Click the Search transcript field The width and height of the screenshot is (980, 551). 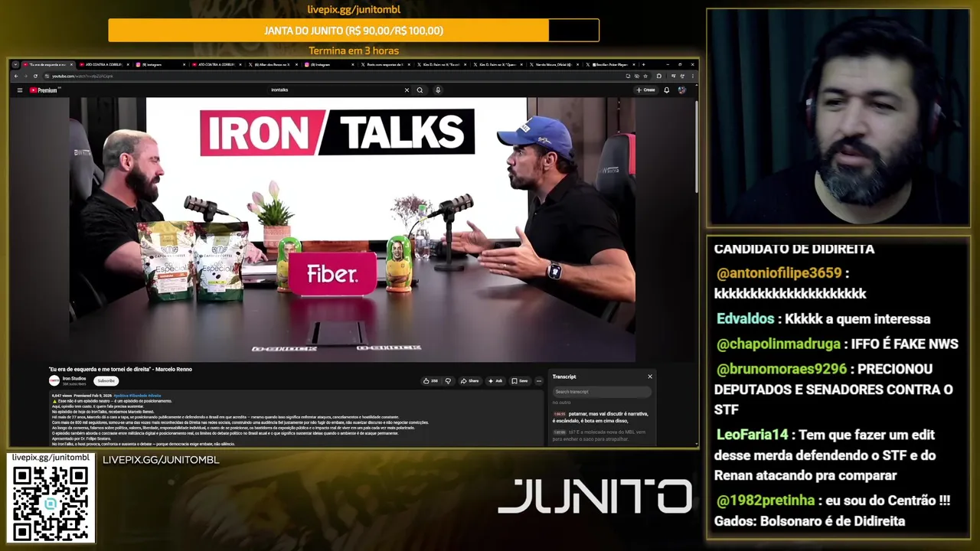point(602,392)
